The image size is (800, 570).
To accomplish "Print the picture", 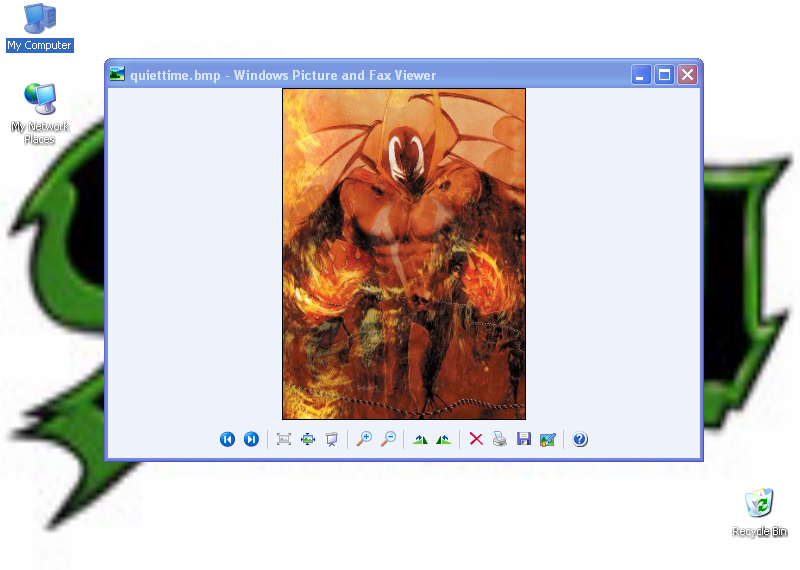I will 500,439.
